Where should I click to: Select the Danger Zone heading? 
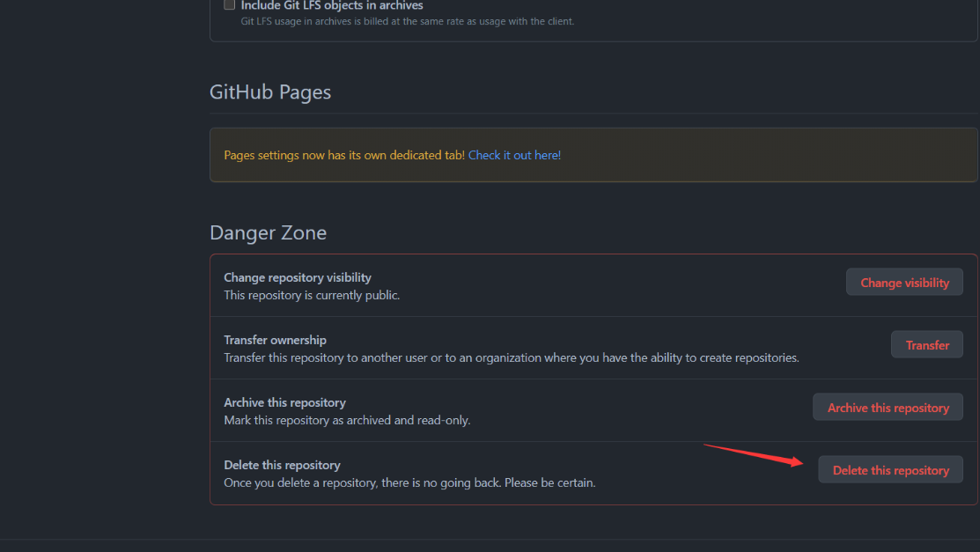pos(269,232)
